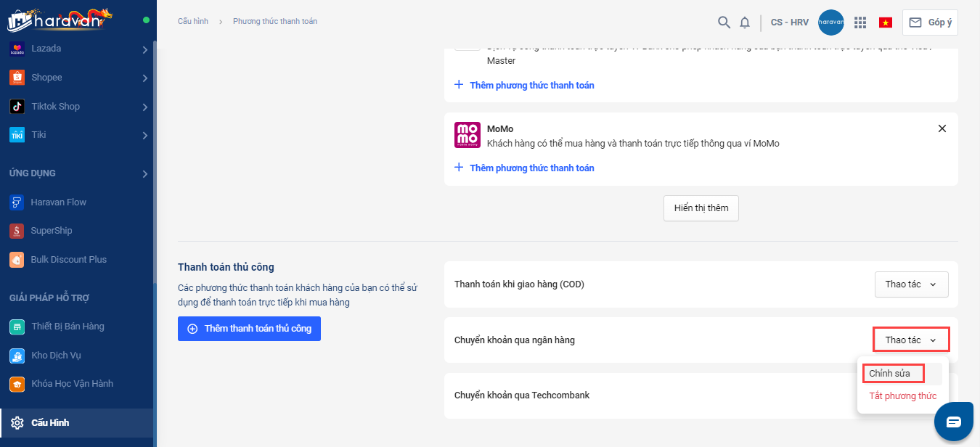Image resolution: width=980 pixels, height=447 pixels.
Task: Open the notifications bell
Action: point(745,22)
